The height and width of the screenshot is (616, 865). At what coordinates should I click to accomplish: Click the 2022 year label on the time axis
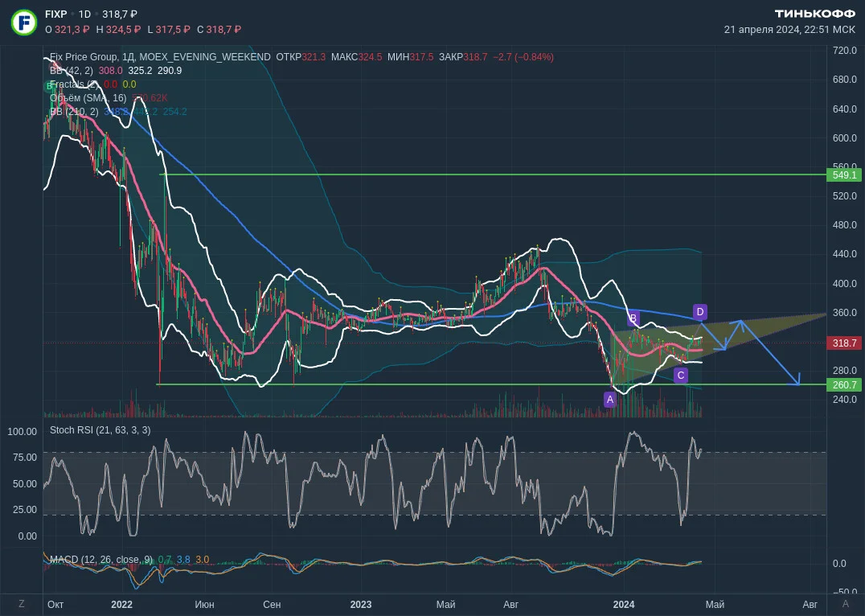(122, 605)
